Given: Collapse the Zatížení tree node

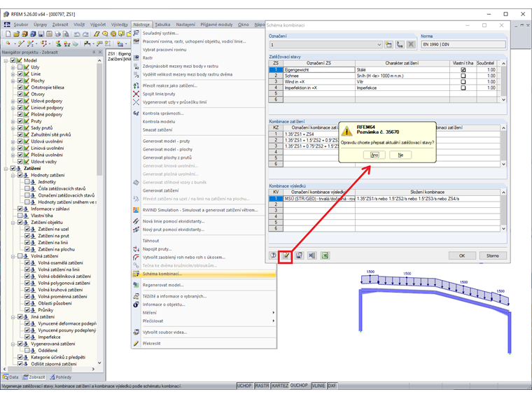Looking at the screenshot, I should tap(6, 168).
